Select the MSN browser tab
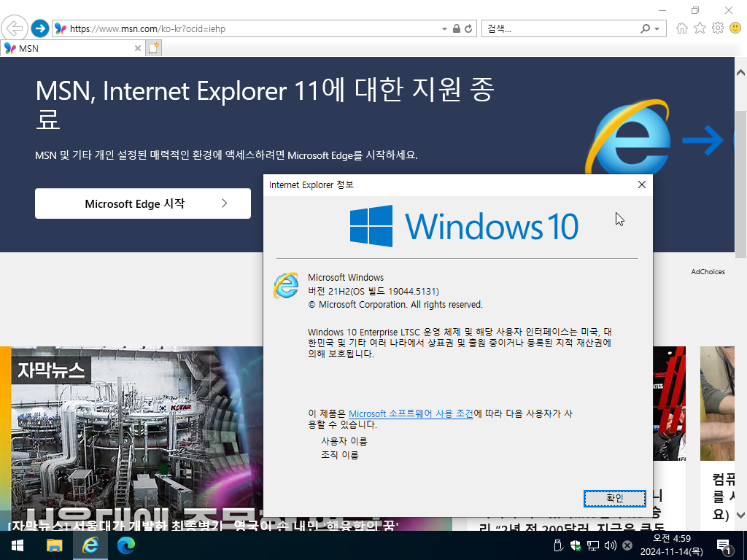The image size is (747, 560). click(x=71, y=48)
